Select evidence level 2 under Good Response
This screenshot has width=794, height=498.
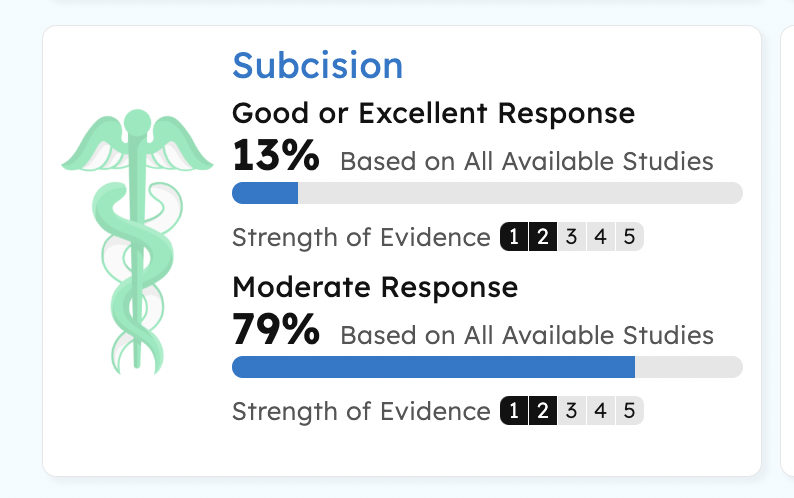[x=543, y=237]
